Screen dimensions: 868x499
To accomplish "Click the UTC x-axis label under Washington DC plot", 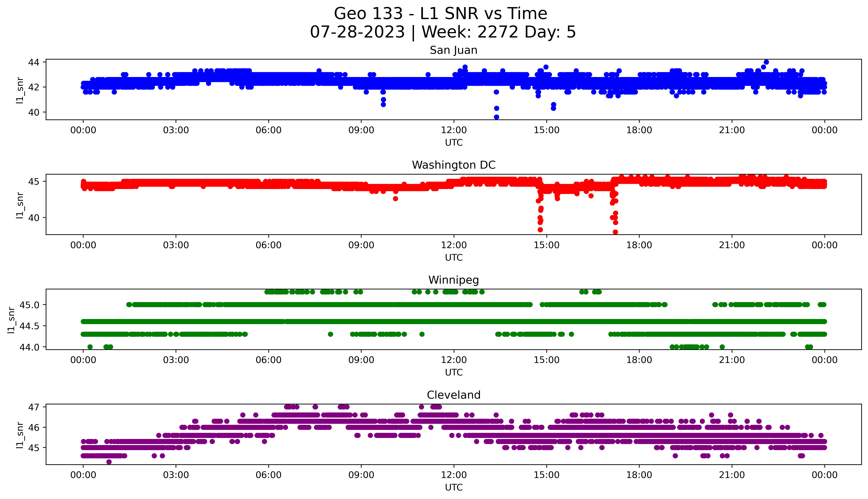I will point(454,257).
